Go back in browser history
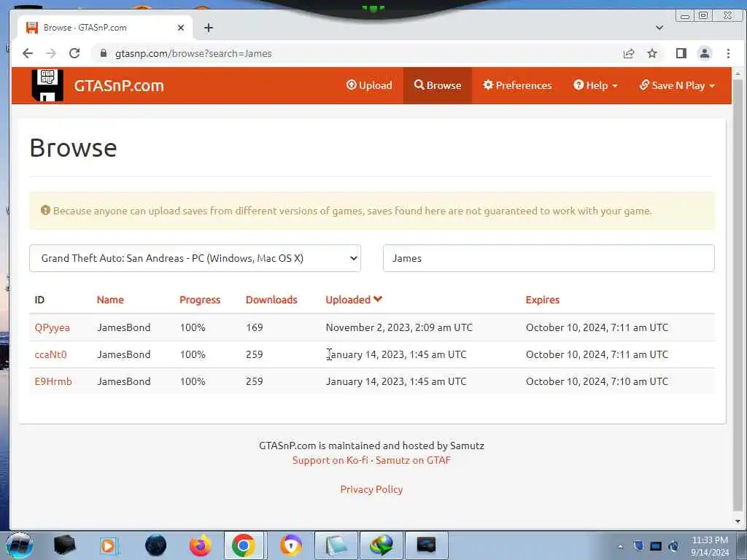The height and width of the screenshot is (560, 747). (28, 53)
